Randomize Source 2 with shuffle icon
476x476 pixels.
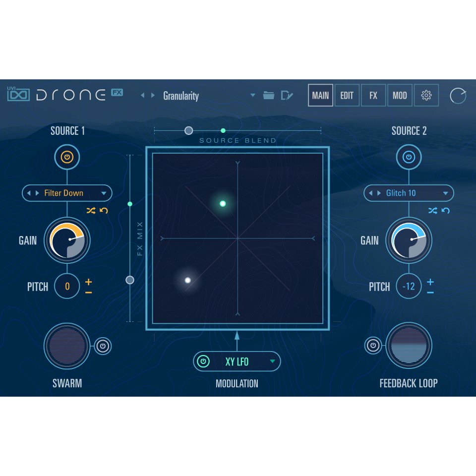tap(433, 210)
